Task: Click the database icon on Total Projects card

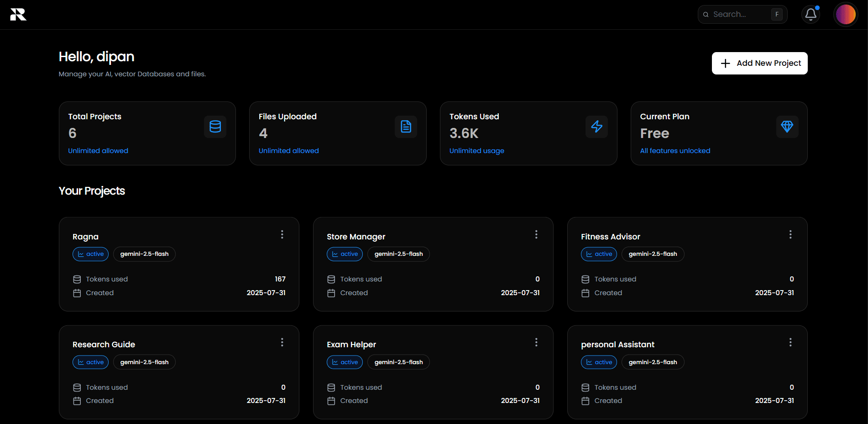Action: [215, 127]
